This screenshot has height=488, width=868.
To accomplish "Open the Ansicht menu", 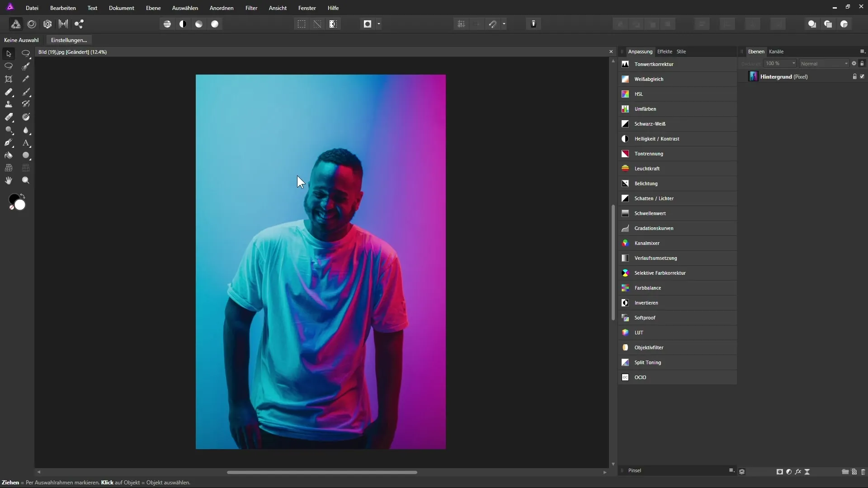I will [278, 8].
